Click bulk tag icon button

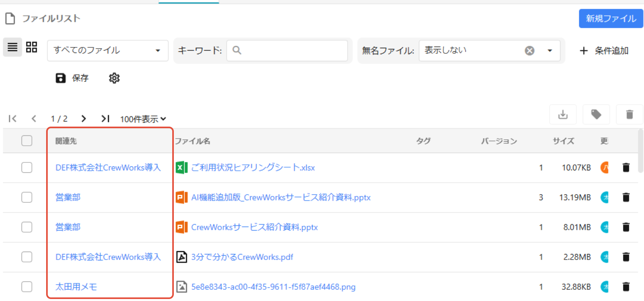[596, 115]
